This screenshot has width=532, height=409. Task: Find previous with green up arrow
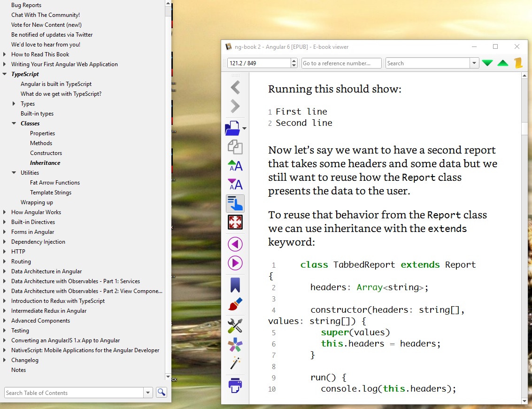tap(503, 63)
